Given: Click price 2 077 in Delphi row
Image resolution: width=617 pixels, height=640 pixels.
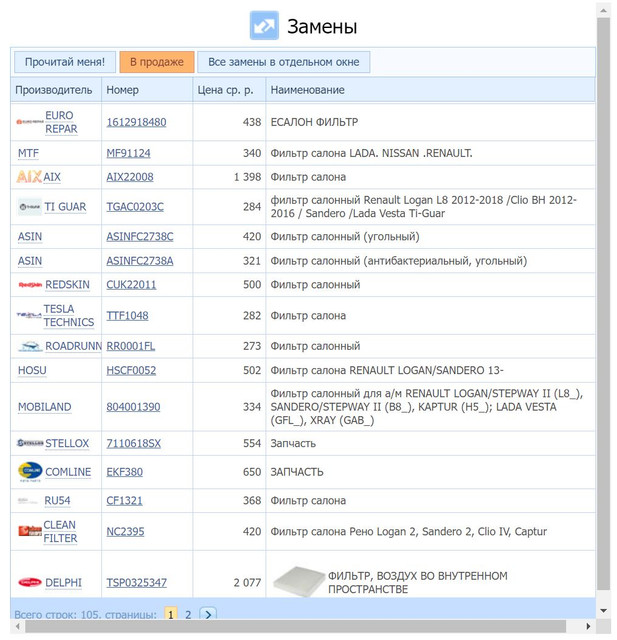Looking at the screenshot, I should click(x=247, y=583).
